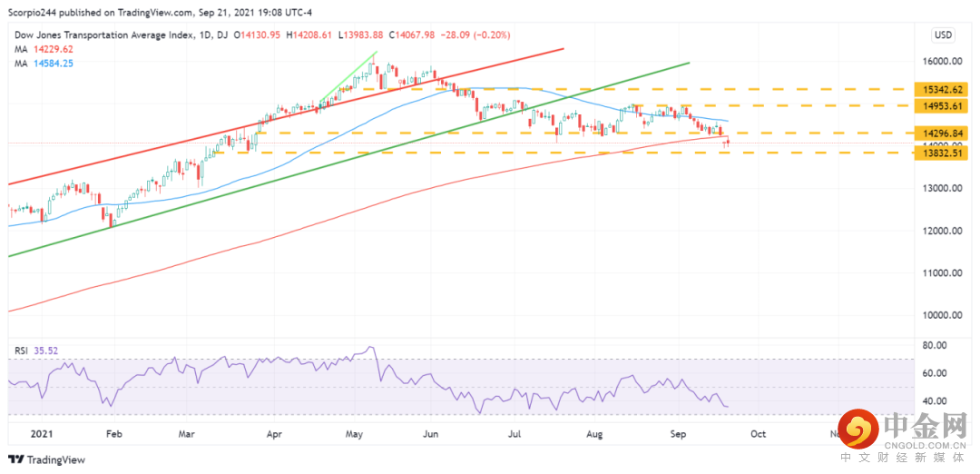Click the Apr time axis label
This screenshot has width=980, height=474.
[x=274, y=433]
